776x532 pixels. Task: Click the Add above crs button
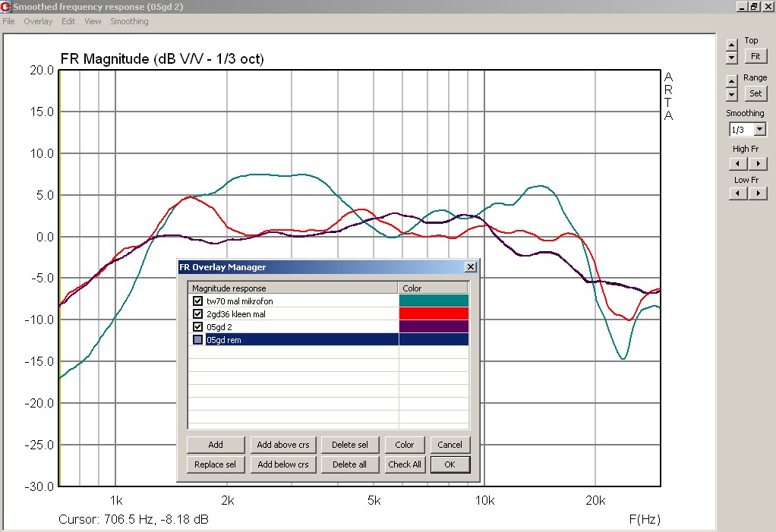pyautogui.click(x=283, y=445)
